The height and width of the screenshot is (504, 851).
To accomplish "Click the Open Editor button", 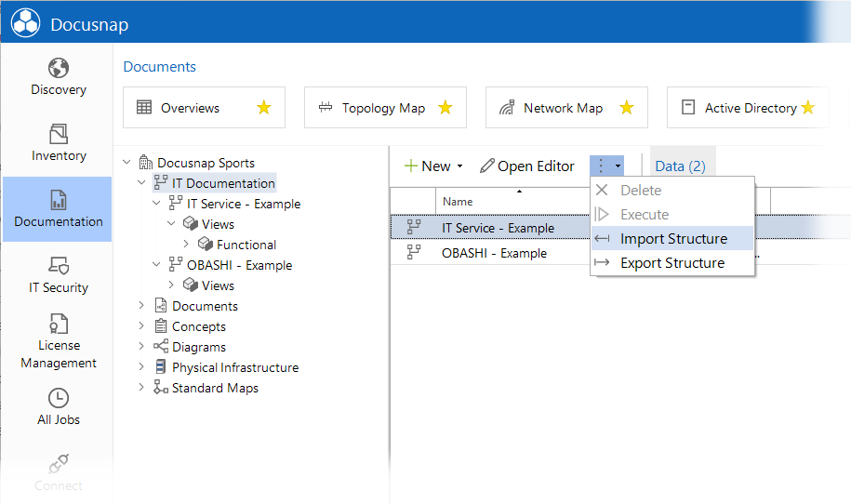I will [x=527, y=166].
